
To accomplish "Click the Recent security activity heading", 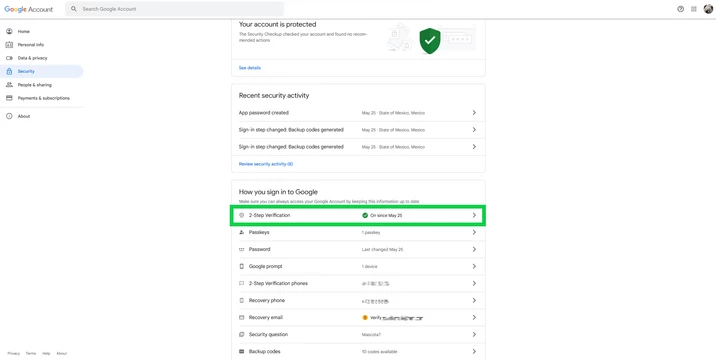I will pyautogui.click(x=274, y=95).
